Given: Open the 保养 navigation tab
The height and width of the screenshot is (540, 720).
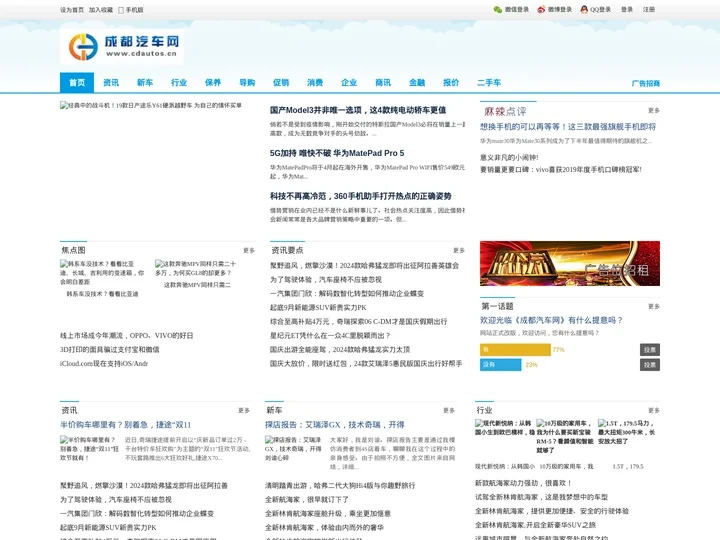Looking at the screenshot, I should (213, 83).
